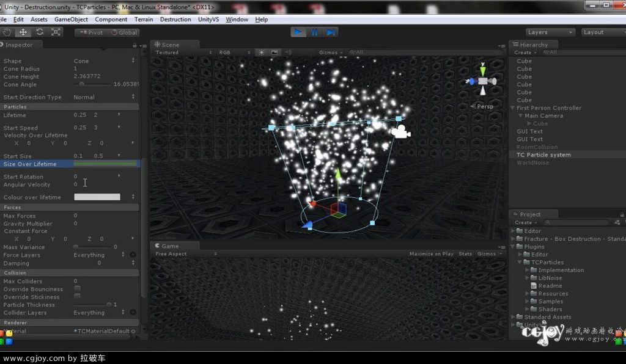Viewport: 626px width, 364px height.
Task: Click the Play button
Action: [x=298, y=32]
